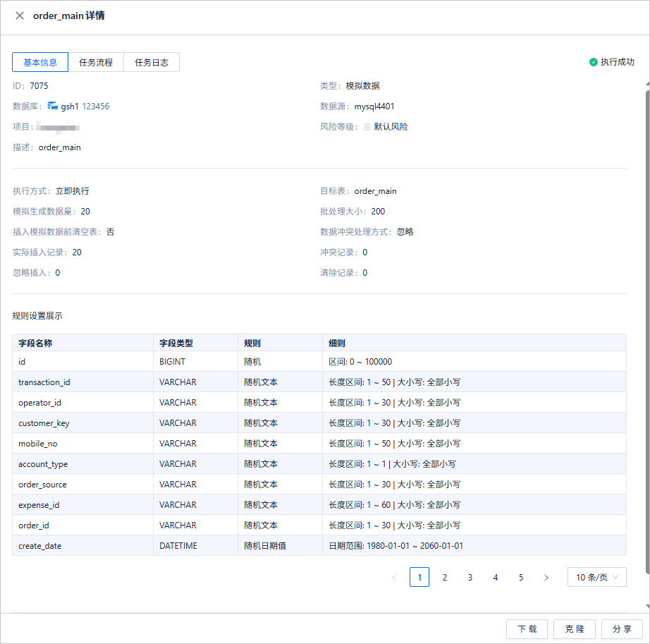The width and height of the screenshot is (650, 644).
Task: Click the green execution success status icon
Action: pos(593,62)
